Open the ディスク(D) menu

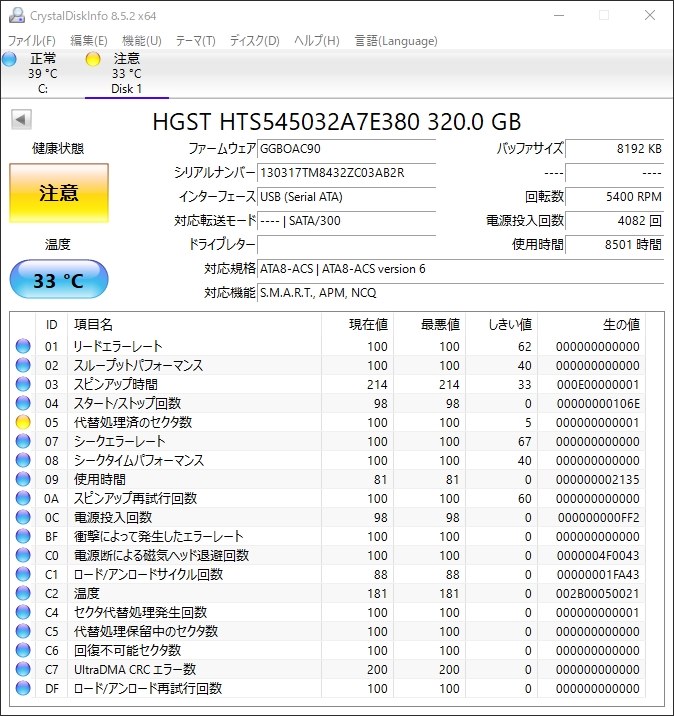pos(254,41)
